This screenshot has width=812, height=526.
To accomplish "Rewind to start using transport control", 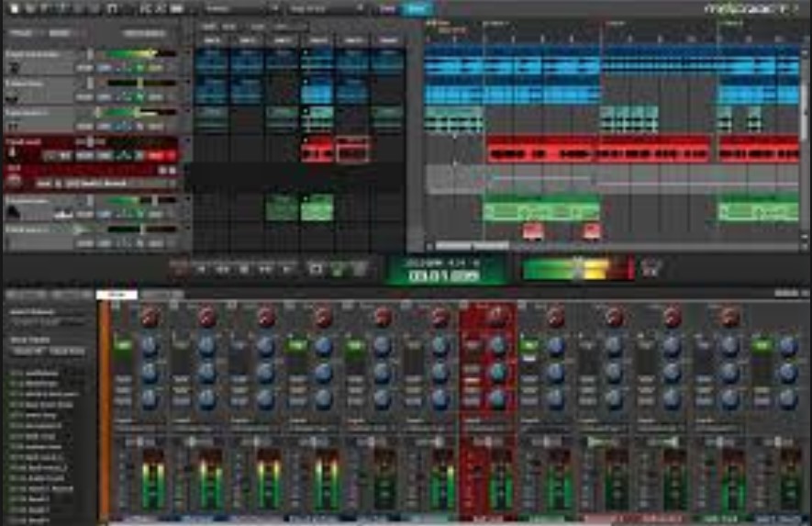I will pyautogui.click(x=201, y=269).
